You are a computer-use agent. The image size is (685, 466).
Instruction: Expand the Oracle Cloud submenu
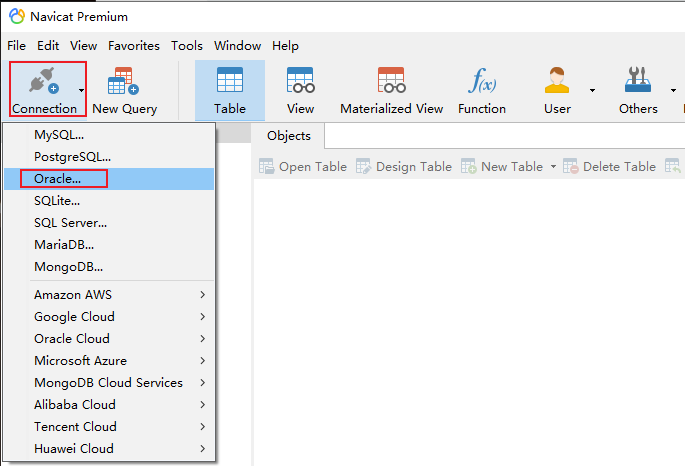(109, 338)
